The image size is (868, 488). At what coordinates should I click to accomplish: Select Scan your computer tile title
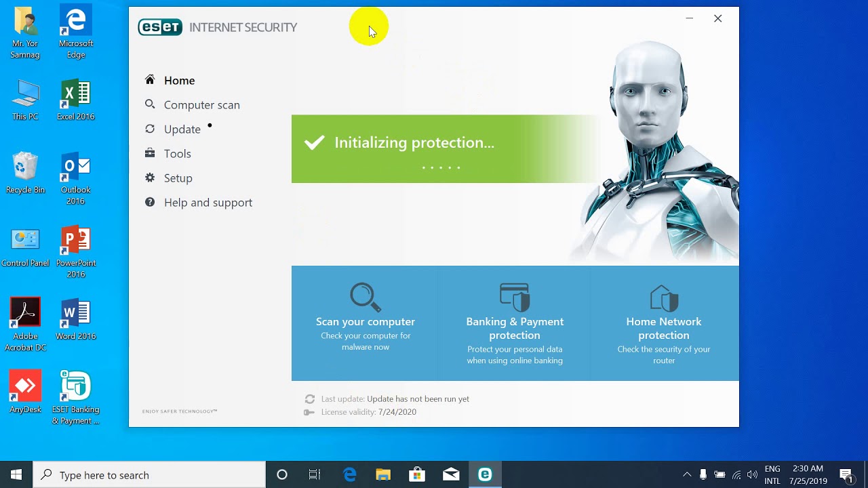(366, 321)
